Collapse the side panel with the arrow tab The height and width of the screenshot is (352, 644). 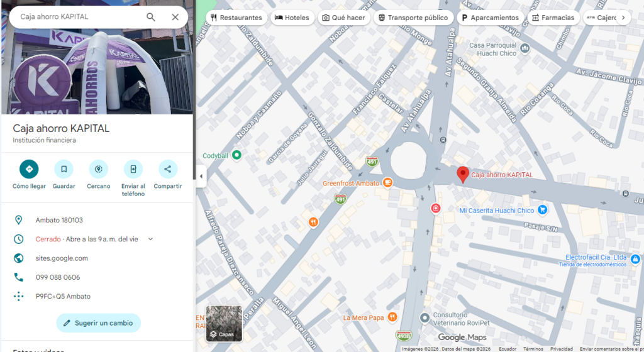click(x=201, y=177)
